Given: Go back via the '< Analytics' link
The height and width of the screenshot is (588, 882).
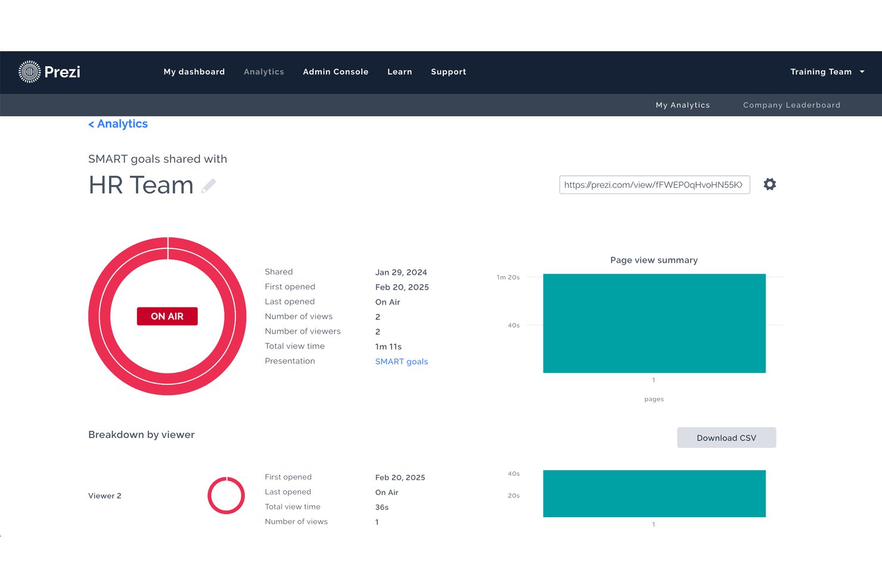Looking at the screenshot, I should (118, 124).
